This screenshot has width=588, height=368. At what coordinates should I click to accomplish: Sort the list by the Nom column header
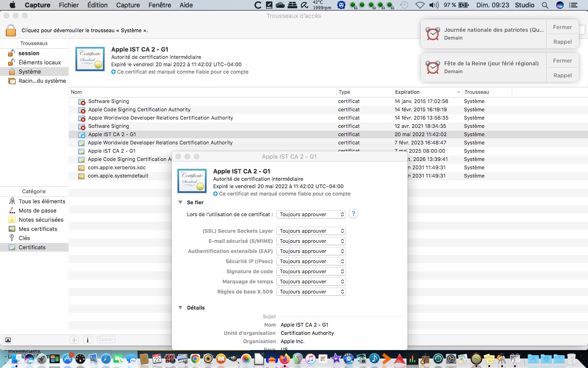point(203,92)
